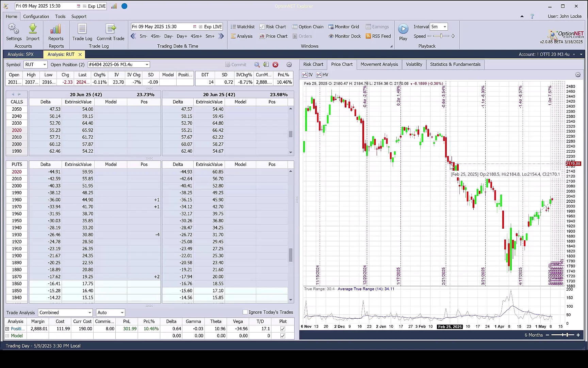Open the Configuration ribbon tab
The width and height of the screenshot is (588, 368).
point(36,16)
